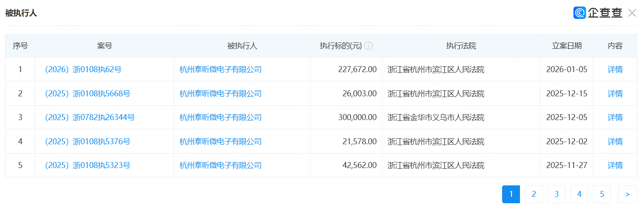Open case (2025) 浙0108执5668号
The width and height of the screenshot is (644, 210).
click(88, 94)
